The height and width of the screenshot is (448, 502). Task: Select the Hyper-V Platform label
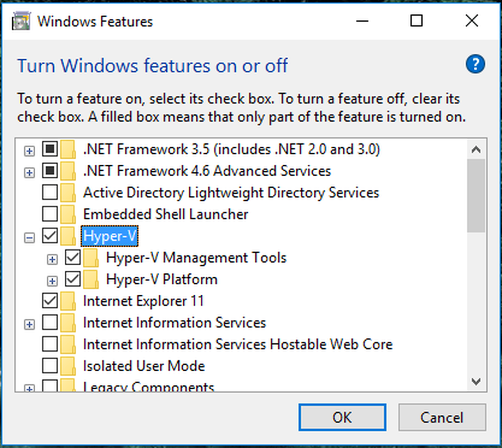(x=162, y=280)
